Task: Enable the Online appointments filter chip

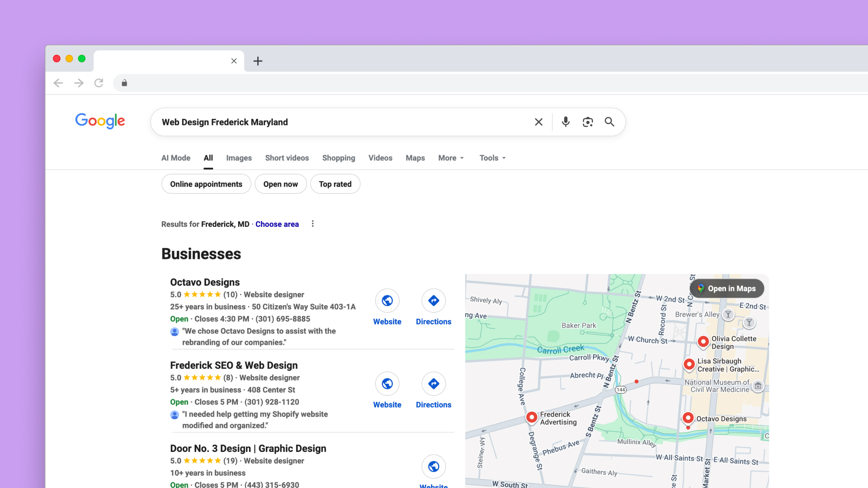Action: (206, 184)
